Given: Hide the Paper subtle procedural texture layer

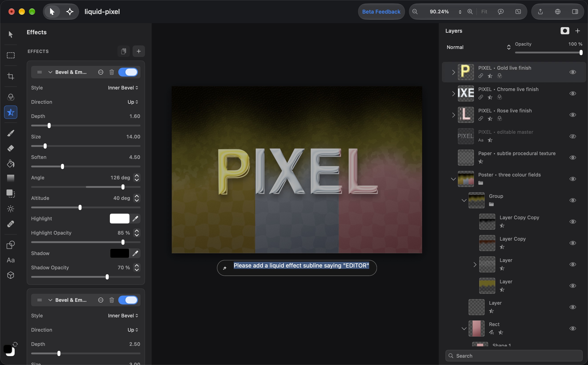Looking at the screenshot, I should (573, 158).
